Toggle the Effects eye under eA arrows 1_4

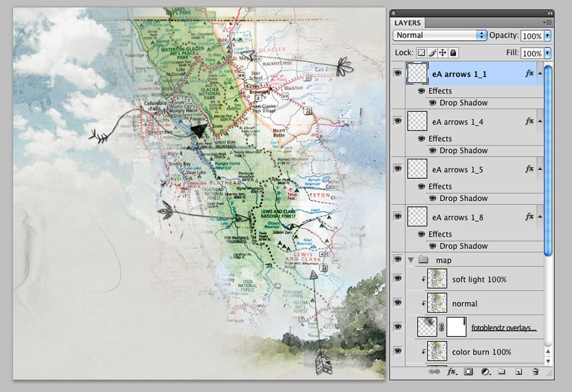click(422, 139)
